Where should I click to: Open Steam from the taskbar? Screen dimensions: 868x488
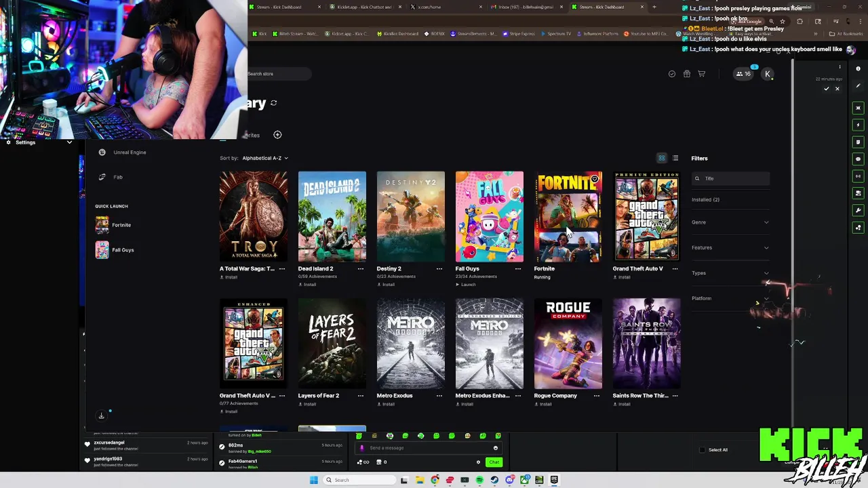point(494,480)
